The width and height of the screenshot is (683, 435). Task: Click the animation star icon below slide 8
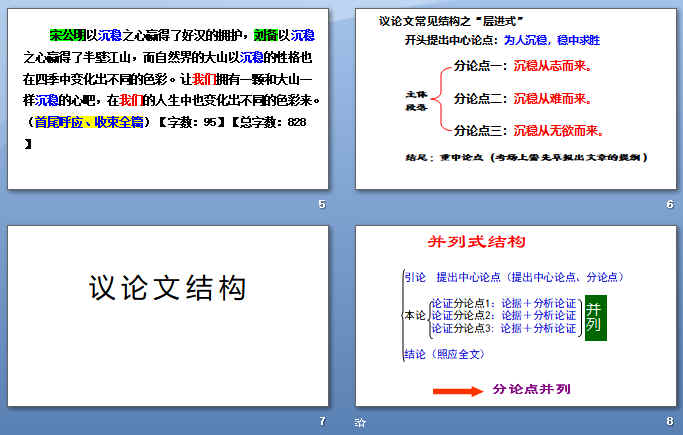360,423
